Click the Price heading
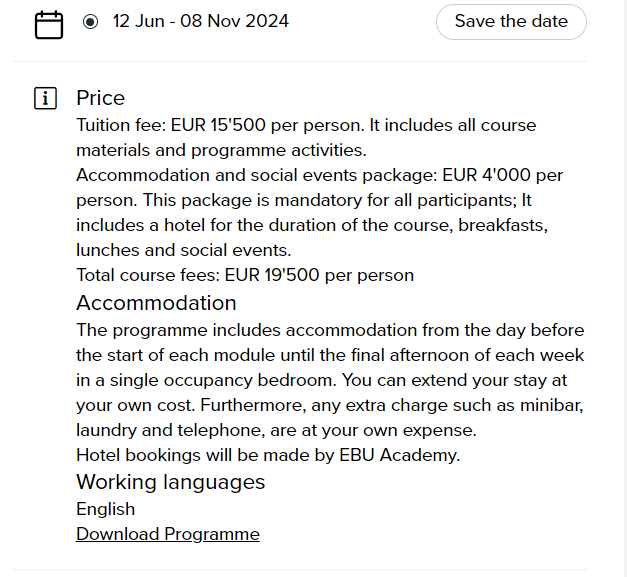 tap(100, 98)
